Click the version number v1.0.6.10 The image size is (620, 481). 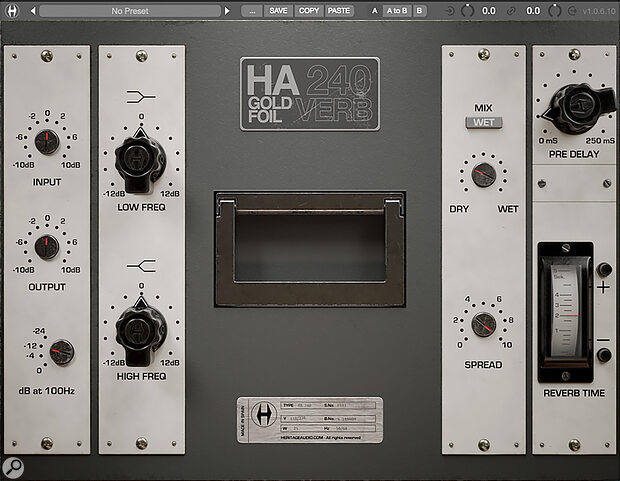599,11
